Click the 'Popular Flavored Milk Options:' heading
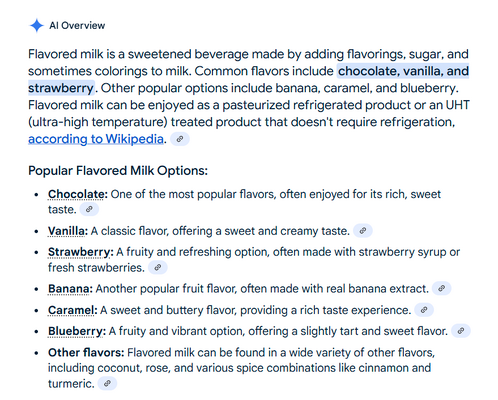This screenshot has height=400, width=498. 118,171
